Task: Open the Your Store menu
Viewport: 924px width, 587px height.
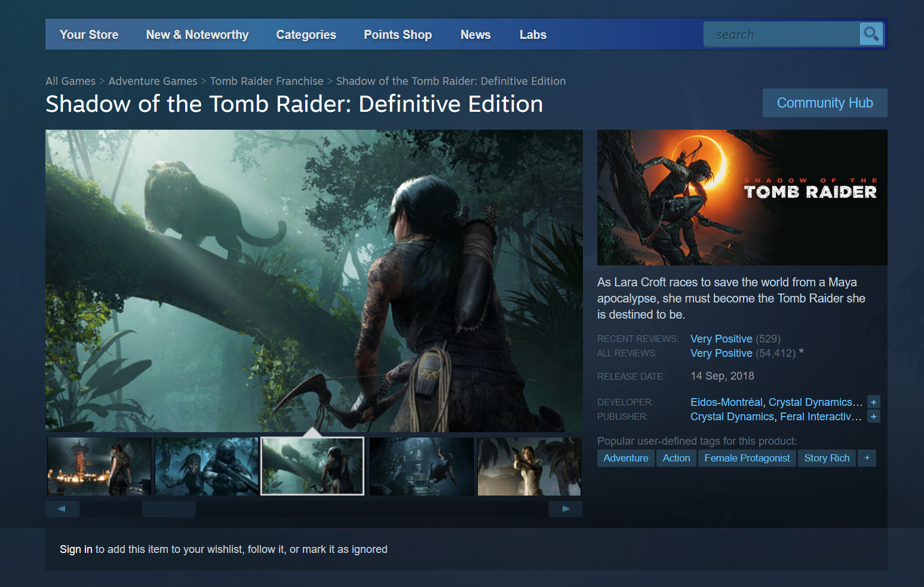Action: [x=89, y=35]
